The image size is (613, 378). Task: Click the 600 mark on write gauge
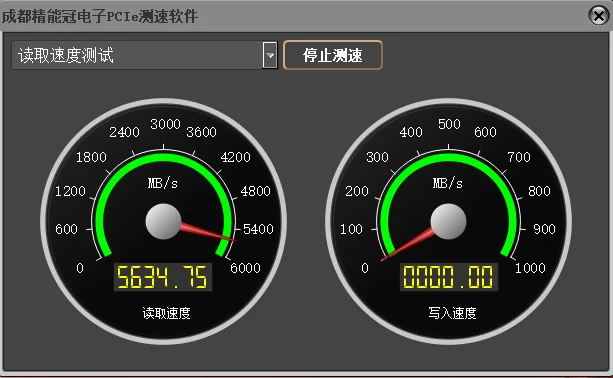click(x=485, y=132)
